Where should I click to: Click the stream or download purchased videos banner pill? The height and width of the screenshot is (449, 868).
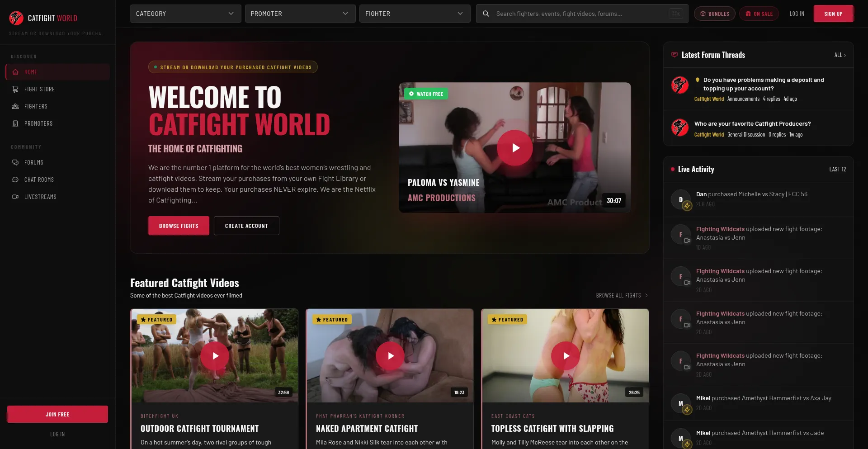click(233, 67)
